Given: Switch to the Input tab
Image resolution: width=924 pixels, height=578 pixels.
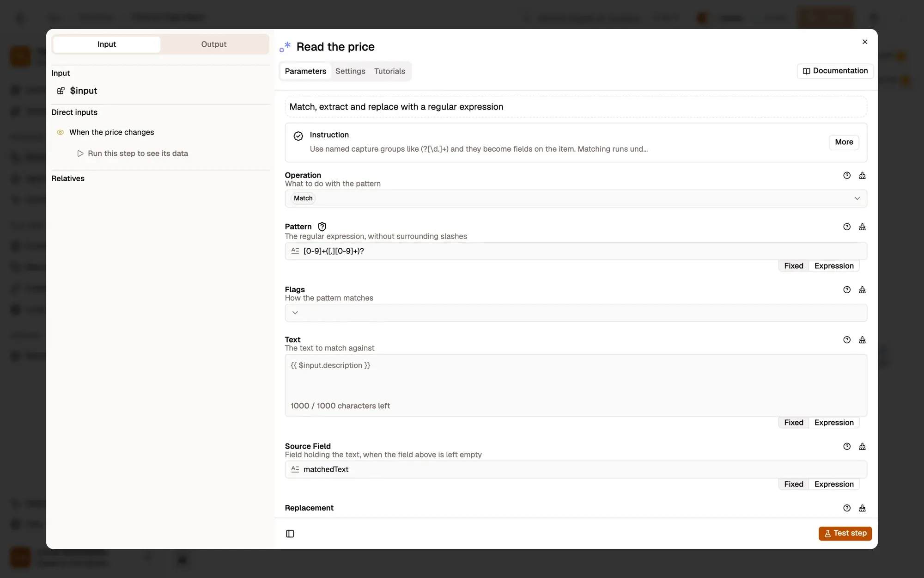Looking at the screenshot, I should (107, 44).
